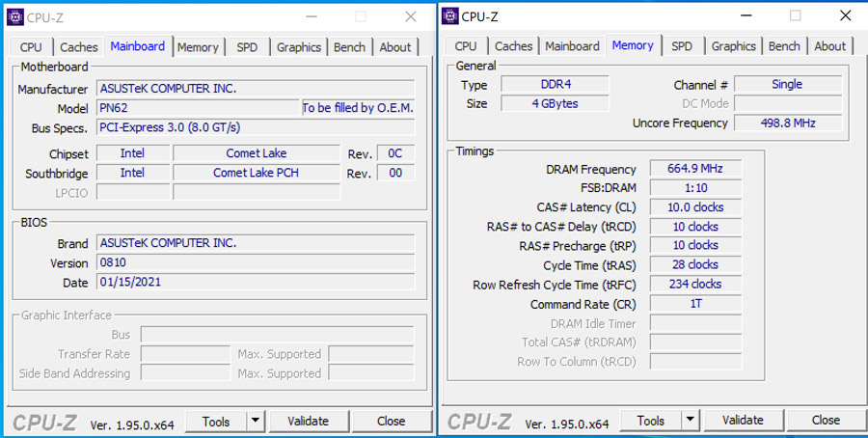Open the Bench tab in right window
The width and height of the screenshot is (868, 438).
784,46
